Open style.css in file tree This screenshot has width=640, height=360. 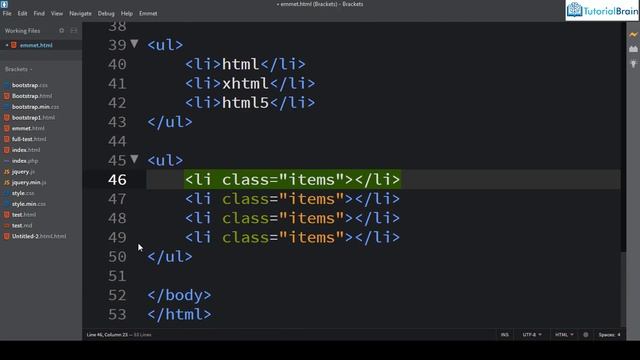[x=23, y=193]
